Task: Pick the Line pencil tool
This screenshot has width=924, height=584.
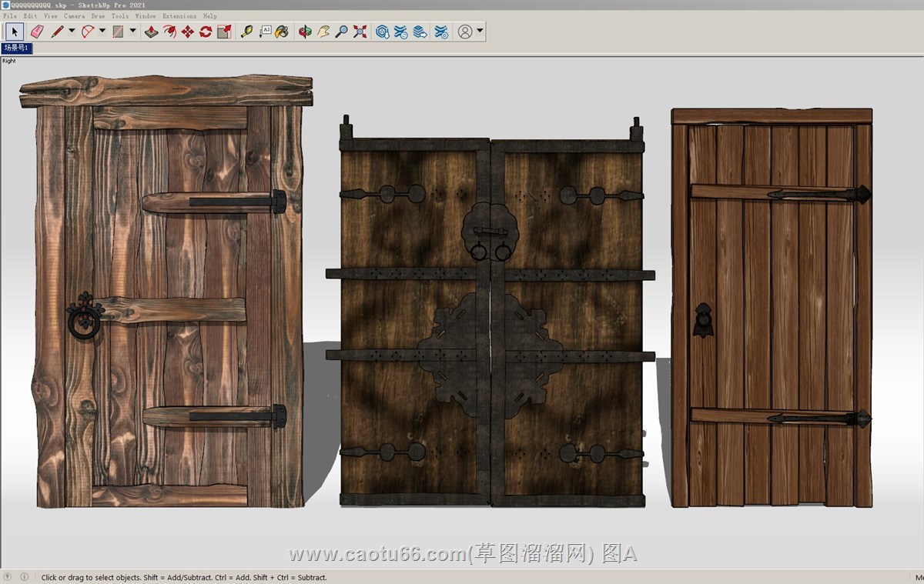Action: coord(57,32)
